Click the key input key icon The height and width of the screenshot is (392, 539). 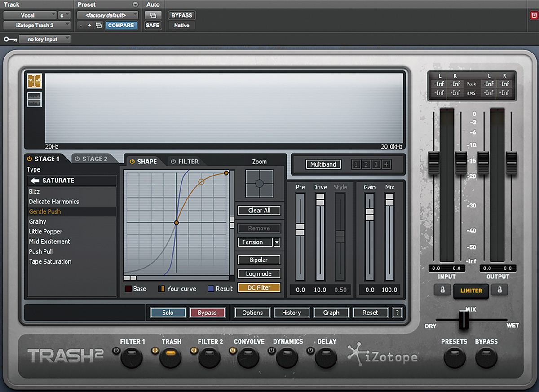pos(10,40)
